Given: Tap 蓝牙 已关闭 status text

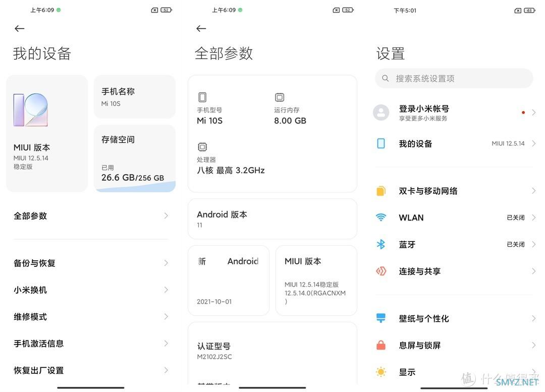Looking at the screenshot, I should coord(515,244).
